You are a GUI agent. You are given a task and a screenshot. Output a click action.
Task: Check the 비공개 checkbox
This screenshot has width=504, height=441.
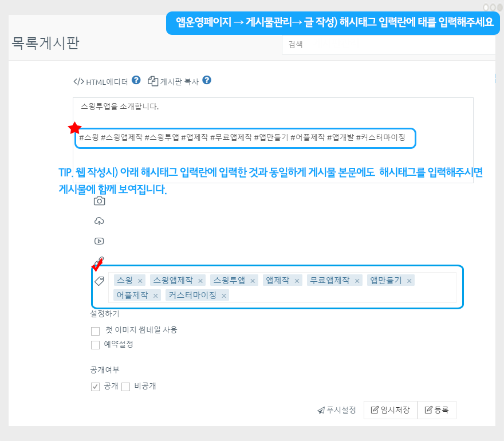click(126, 387)
